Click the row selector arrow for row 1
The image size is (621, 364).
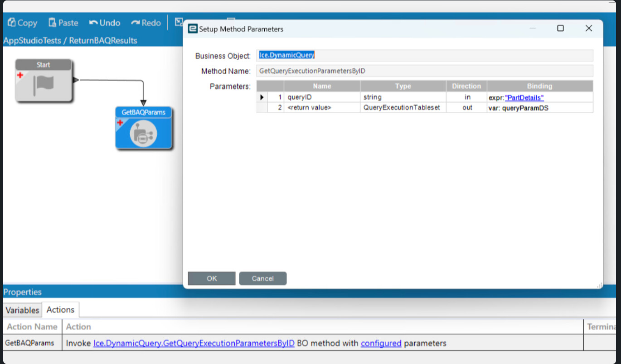[x=262, y=97]
